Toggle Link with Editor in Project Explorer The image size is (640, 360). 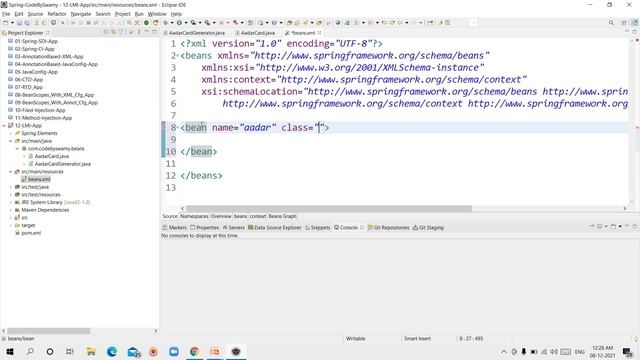(x=113, y=32)
